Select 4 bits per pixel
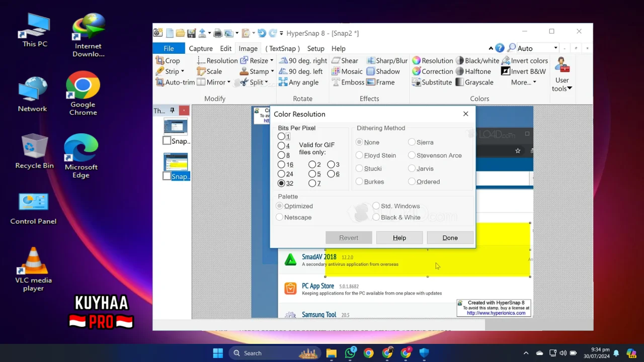This screenshot has height=362, width=644. click(281, 146)
